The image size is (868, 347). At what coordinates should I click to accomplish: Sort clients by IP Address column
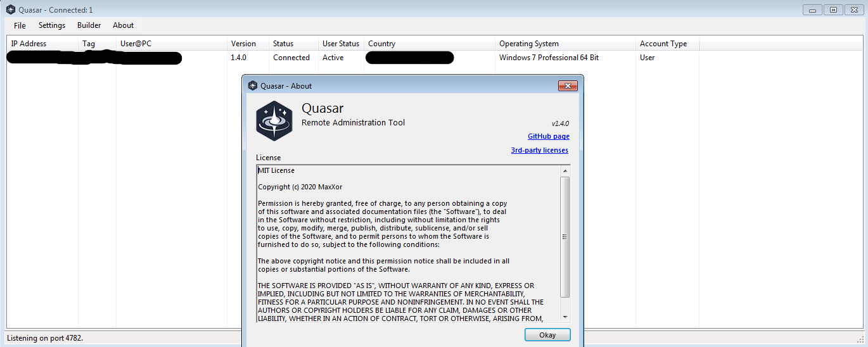[42, 44]
